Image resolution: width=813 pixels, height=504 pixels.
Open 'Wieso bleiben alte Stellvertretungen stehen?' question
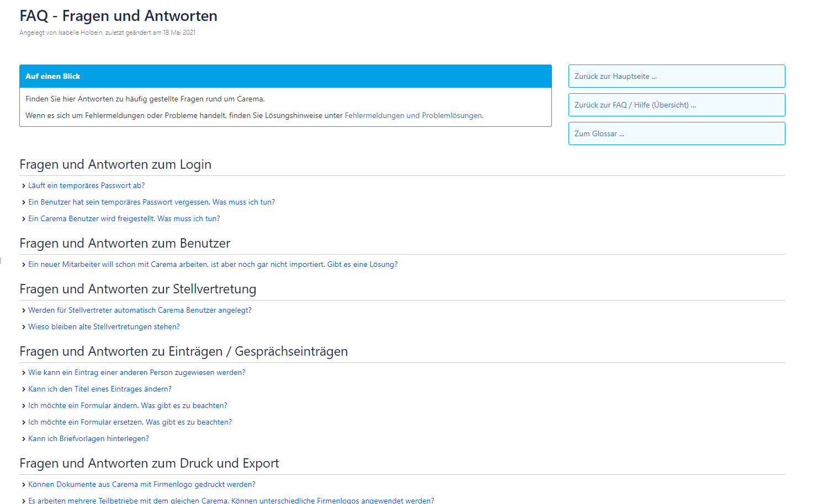coord(104,327)
